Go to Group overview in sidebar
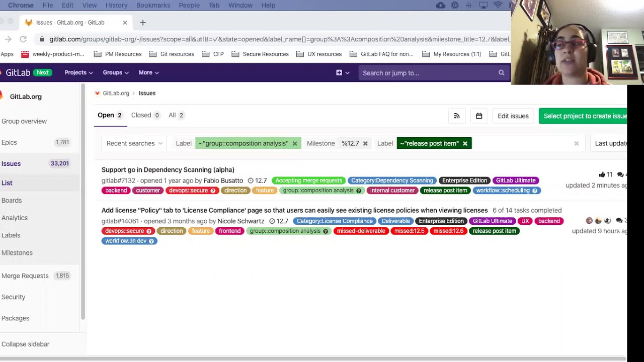This screenshot has width=644, height=362. [x=24, y=121]
